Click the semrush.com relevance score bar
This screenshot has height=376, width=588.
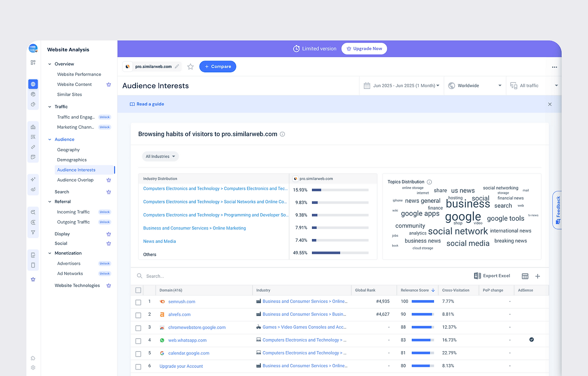(x=423, y=302)
